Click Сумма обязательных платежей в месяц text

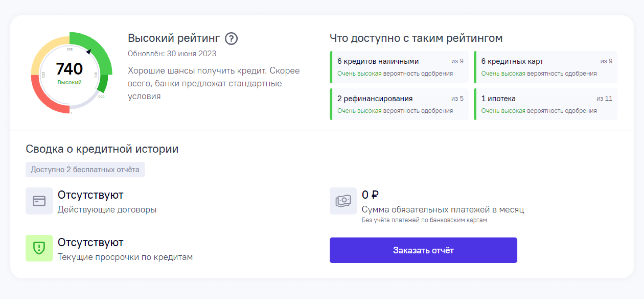click(x=443, y=209)
